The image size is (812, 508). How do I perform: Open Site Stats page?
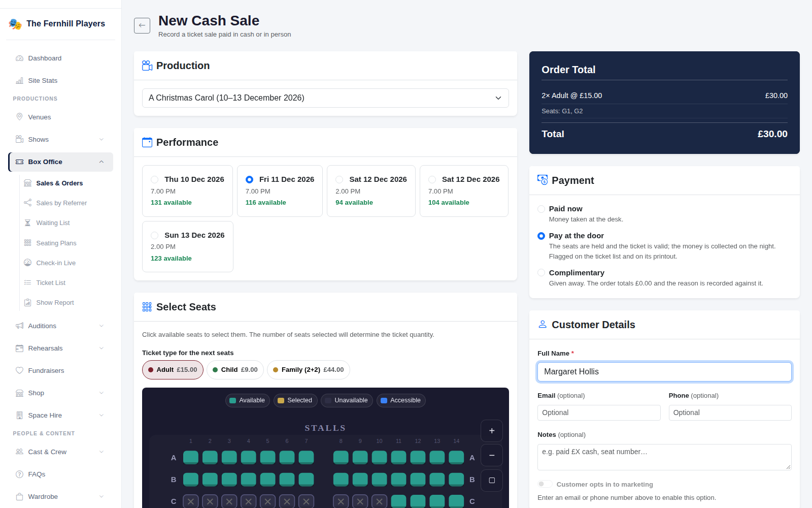(x=60, y=81)
